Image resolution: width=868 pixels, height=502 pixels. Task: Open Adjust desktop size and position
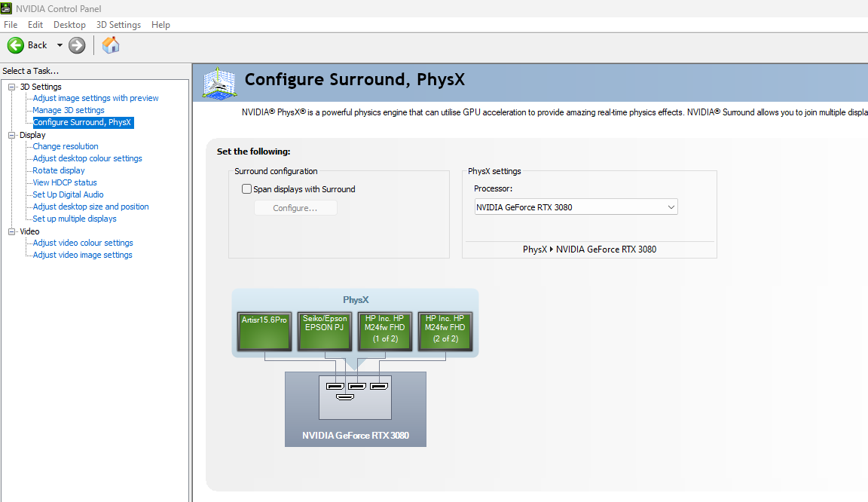coord(90,207)
